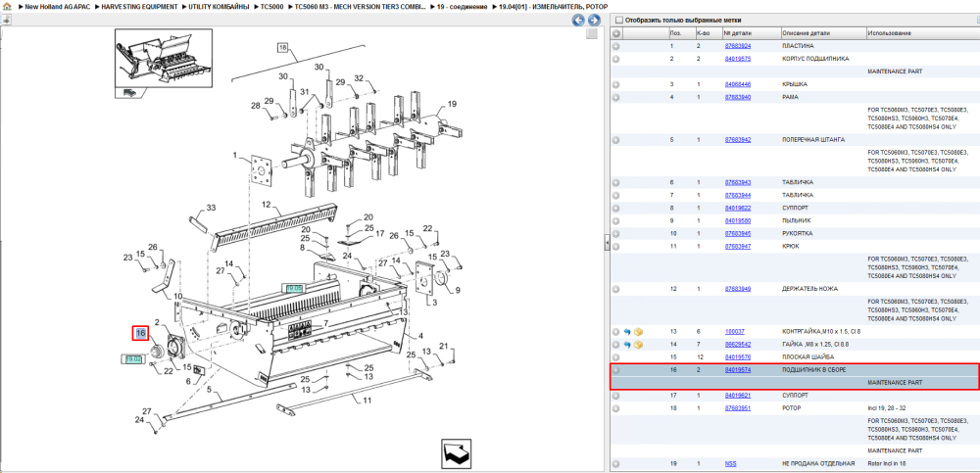Screen dimensions: 980x473
Task: Click the 19.05 reference label in diagram
Action: tap(294, 289)
